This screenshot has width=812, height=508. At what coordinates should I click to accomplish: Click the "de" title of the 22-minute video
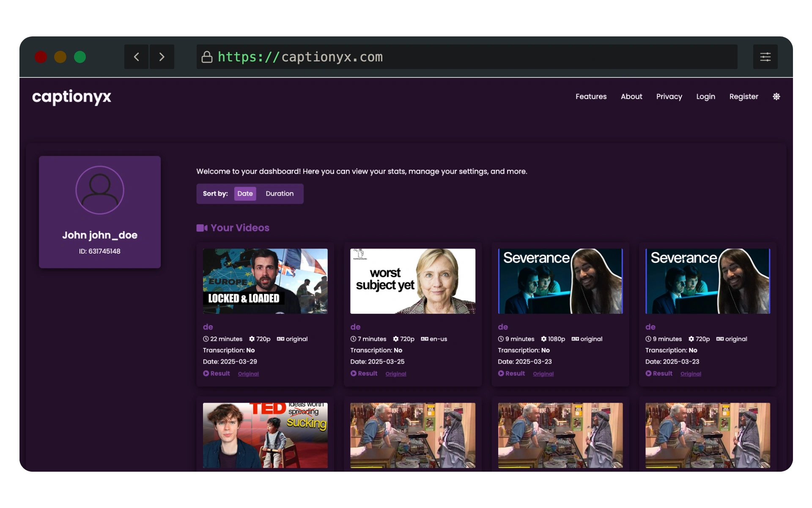208,327
